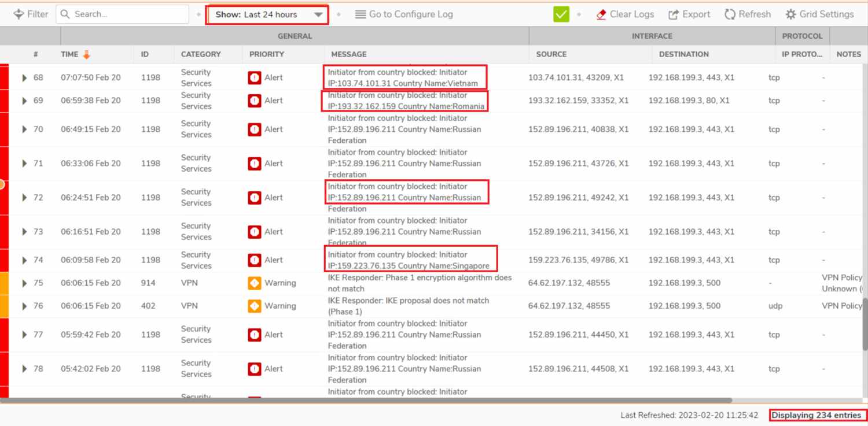Screen dimensions: 868x426
Task: Click the red Alert icon in row 68
Action: (255, 77)
